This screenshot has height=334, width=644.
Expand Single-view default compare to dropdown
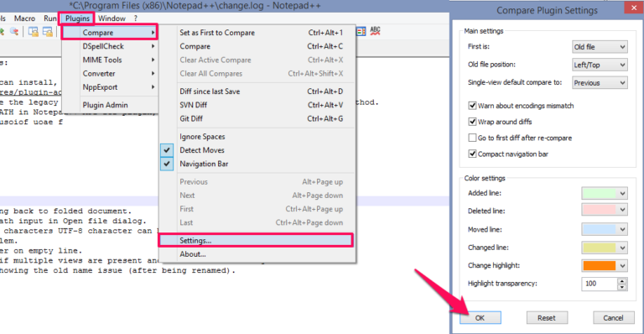coord(600,82)
